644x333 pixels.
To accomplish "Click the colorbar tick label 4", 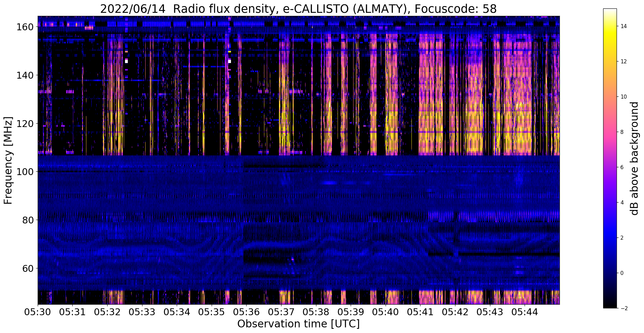I will (x=622, y=203).
